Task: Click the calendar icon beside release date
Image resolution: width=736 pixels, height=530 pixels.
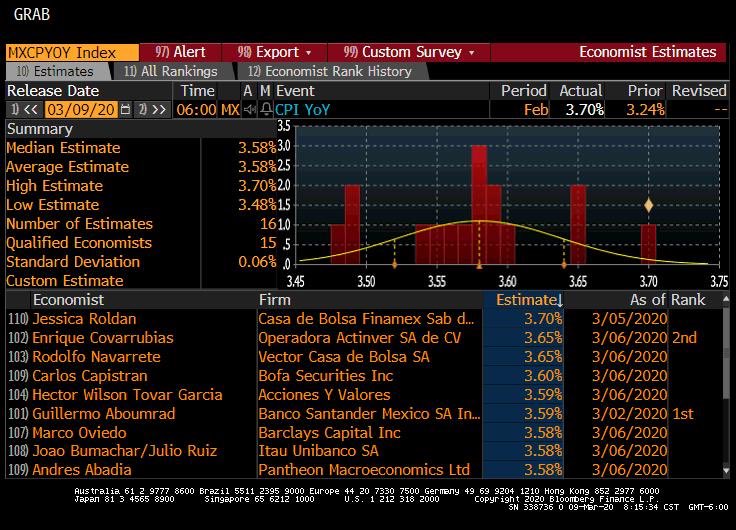Action: coord(125,110)
